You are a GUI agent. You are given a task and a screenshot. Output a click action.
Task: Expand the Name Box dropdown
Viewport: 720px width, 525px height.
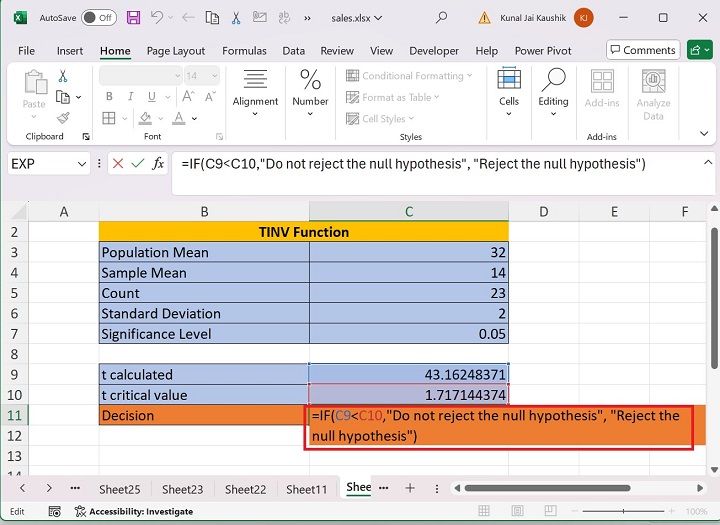pos(82,164)
